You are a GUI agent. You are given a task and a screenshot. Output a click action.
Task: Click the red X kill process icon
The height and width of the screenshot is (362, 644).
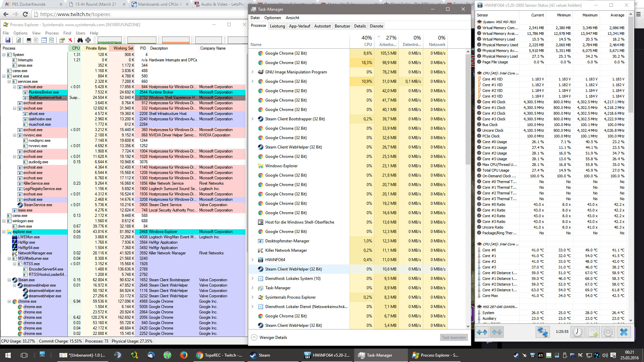coord(70,40)
